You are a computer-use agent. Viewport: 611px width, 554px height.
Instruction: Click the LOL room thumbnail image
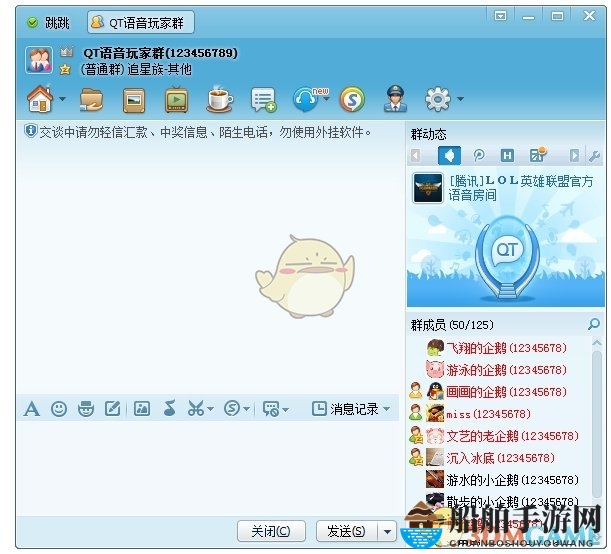pyautogui.click(x=428, y=188)
